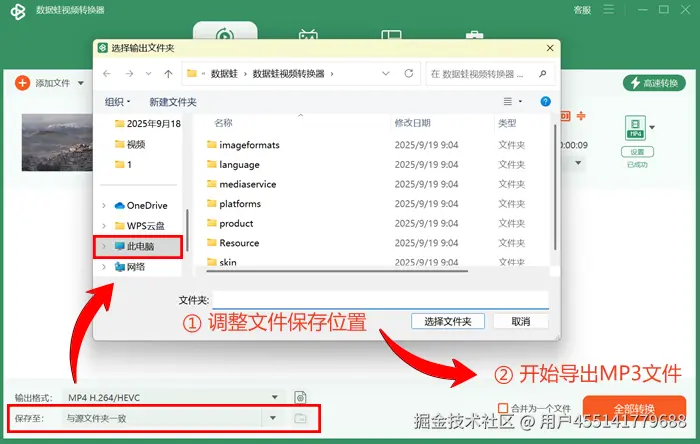Click the vertical scrollbar in file list
Viewport: 700px width, 444px height.
click(x=555, y=187)
